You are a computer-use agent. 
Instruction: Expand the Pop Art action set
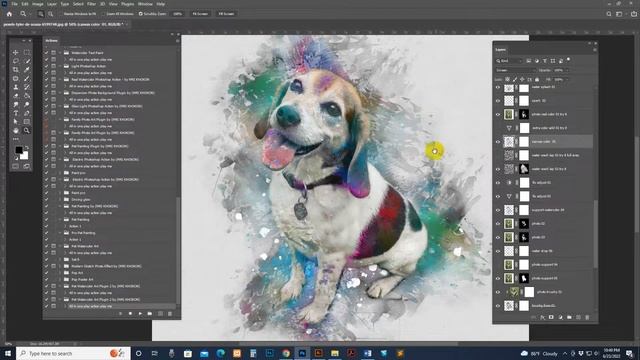60,273
